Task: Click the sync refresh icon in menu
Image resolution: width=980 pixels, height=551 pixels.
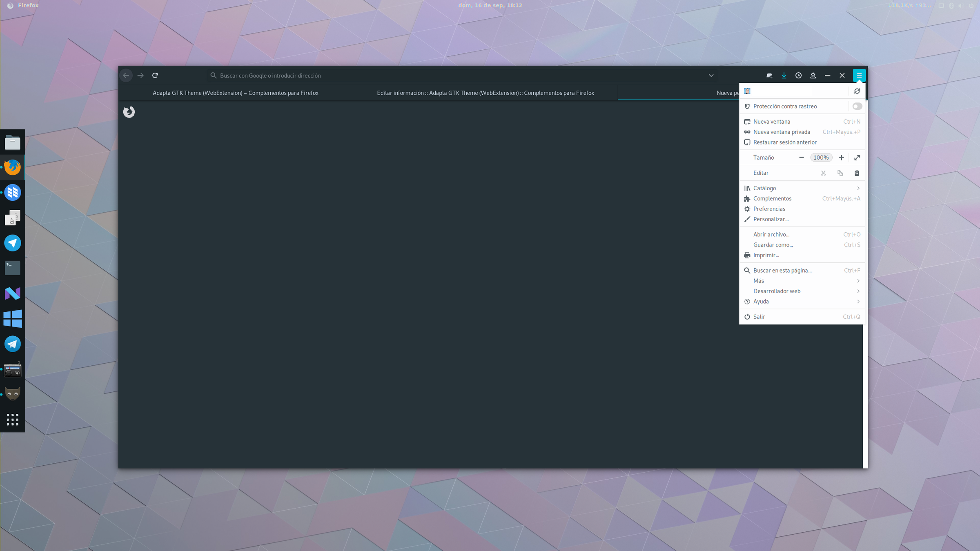Action: pyautogui.click(x=857, y=91)
